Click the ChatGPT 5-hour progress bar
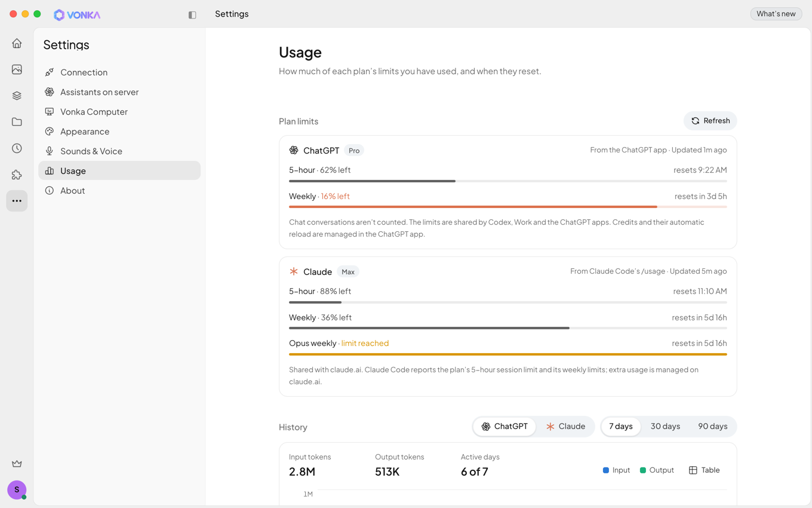Image resolution: width=812 pixels, height=508 pixels. (x=508, y=181)
